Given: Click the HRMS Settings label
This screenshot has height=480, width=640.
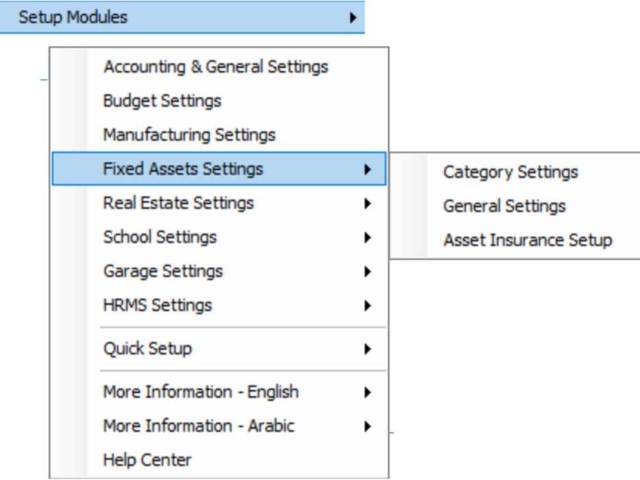Looking at the screenshot, I should pos(158,305).
